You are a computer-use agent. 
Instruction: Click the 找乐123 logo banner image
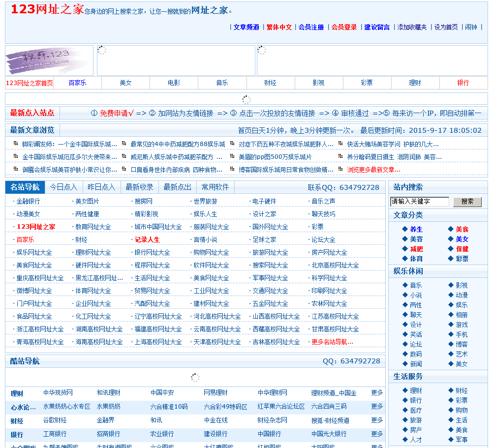[x=49, y=60]
